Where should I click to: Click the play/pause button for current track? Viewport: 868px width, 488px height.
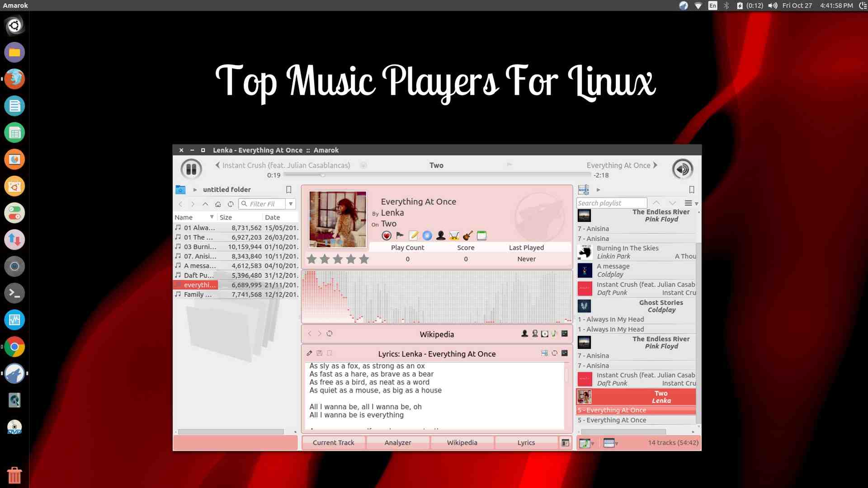coord(192,169)
